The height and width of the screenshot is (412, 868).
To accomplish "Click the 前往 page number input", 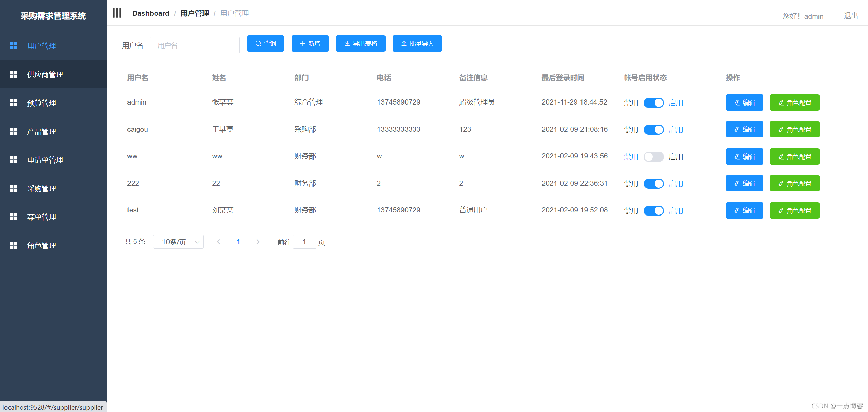I will click(304, 242).
